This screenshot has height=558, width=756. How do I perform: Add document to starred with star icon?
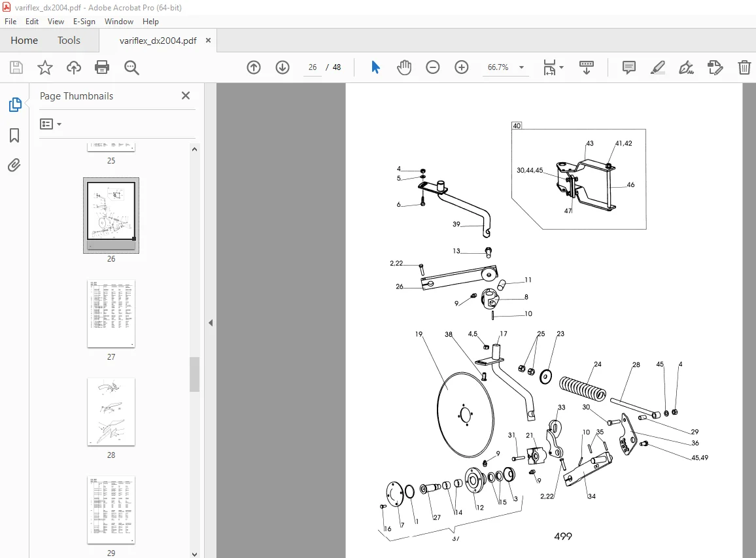point(45,67)
